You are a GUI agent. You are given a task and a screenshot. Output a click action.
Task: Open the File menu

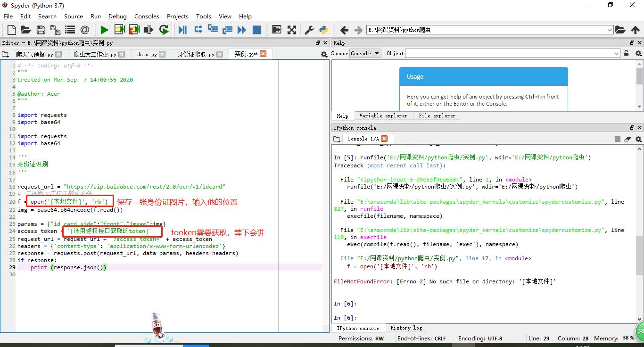click(8, 16)
